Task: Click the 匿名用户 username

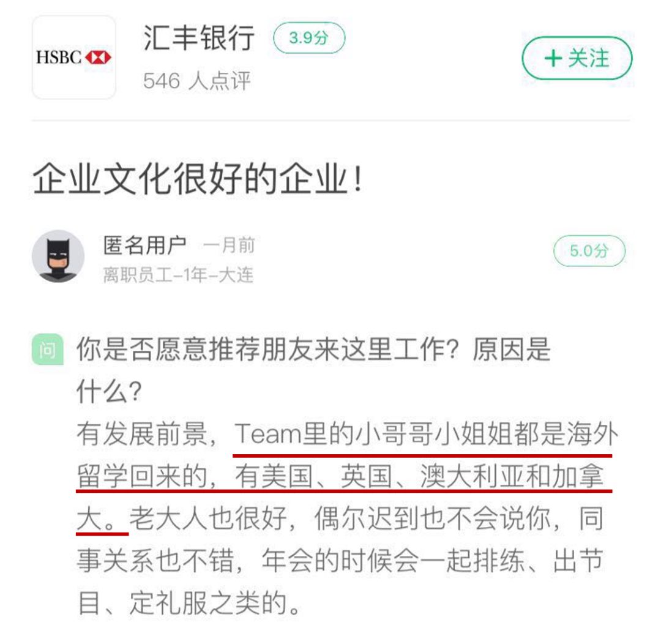Action: (x=144, y=245)
